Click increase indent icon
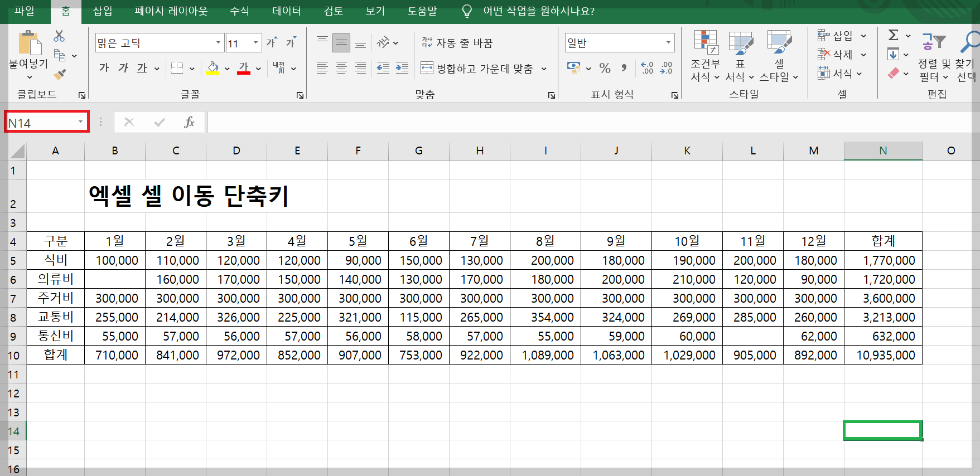980x476 pixels. [402, 68]
